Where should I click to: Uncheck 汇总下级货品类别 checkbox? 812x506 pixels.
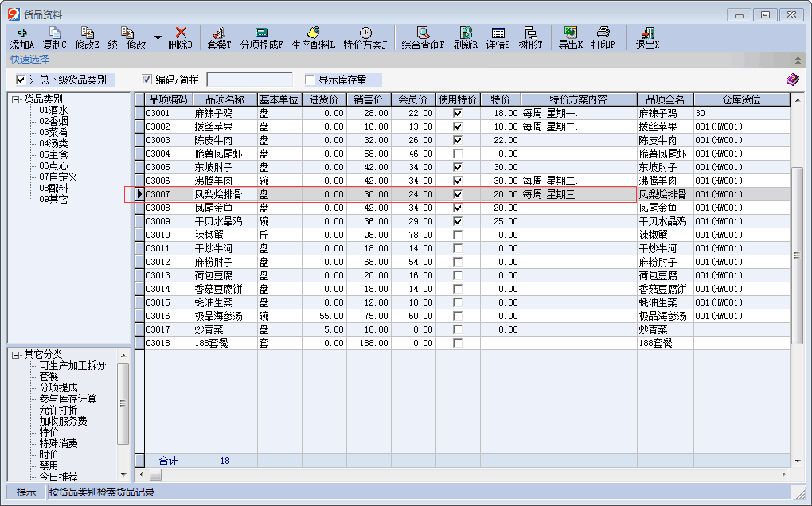point(21,80)
